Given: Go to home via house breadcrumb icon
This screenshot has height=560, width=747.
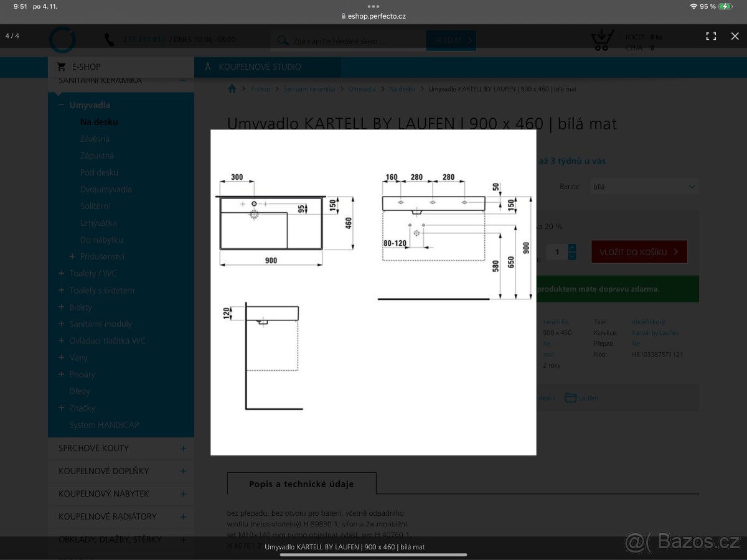Looking at the screenshot, I should click(x=232, y=89).
